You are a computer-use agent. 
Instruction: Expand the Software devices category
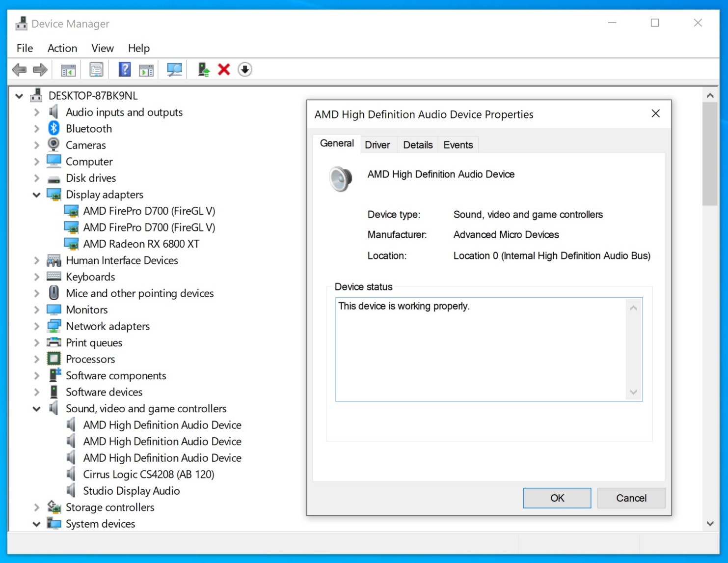click(36, 392)
